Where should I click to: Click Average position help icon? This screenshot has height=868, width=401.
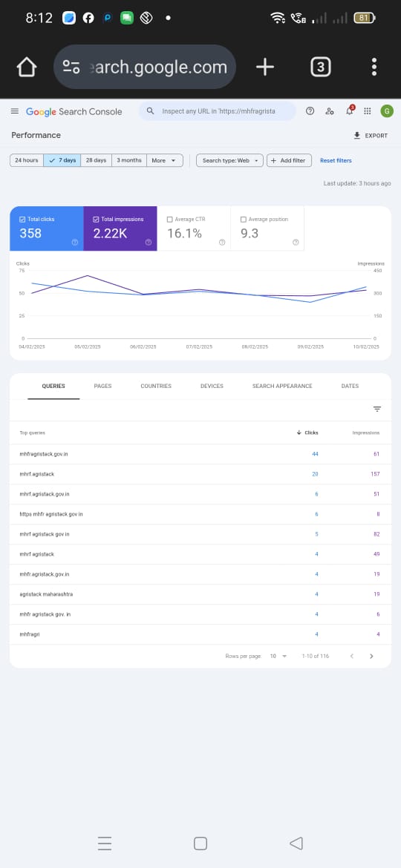click(296, 242)
